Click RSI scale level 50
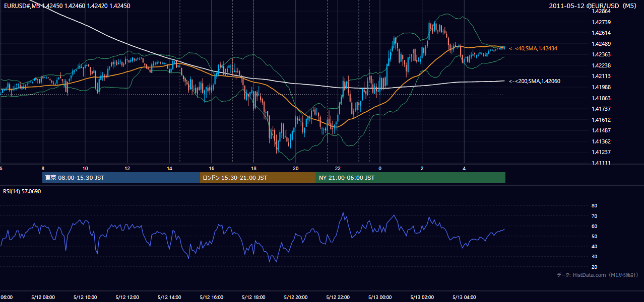The height and width of the screenshot is (302, 644). (594, 236)
